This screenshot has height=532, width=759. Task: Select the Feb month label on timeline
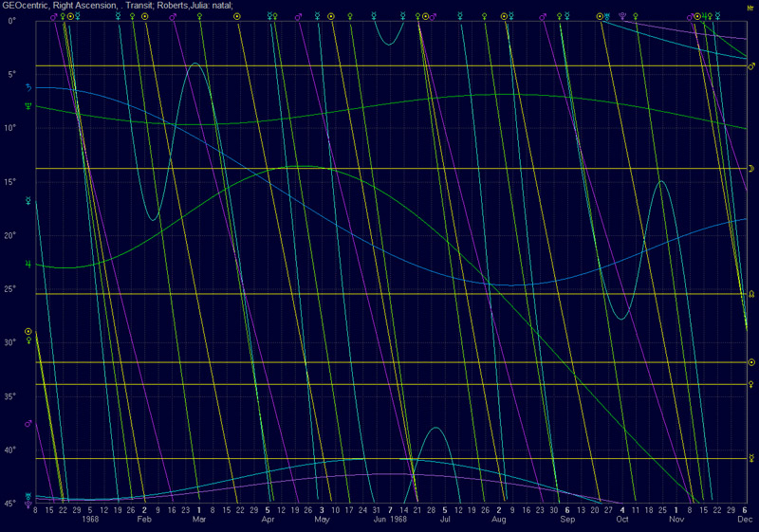tap(144, 520)
